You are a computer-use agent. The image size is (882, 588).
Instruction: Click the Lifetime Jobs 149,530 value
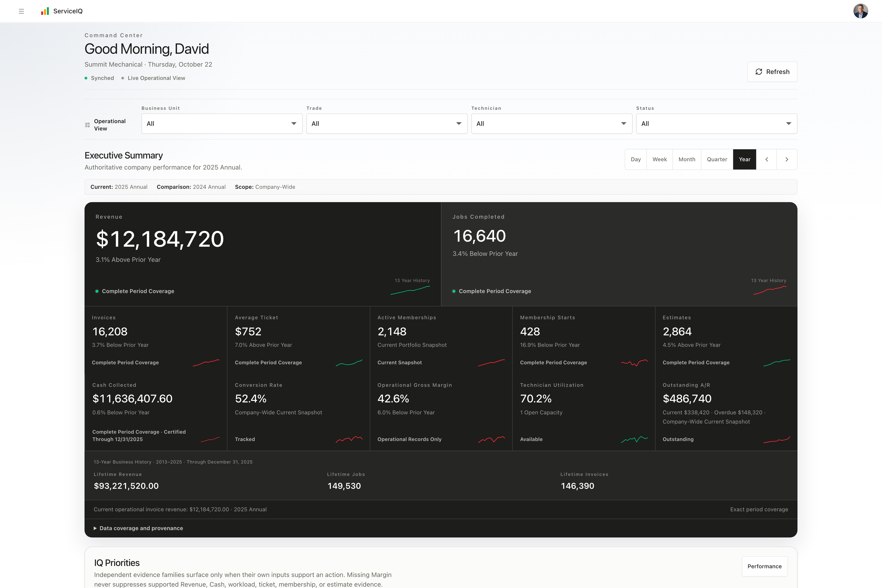tap(344, 486)
